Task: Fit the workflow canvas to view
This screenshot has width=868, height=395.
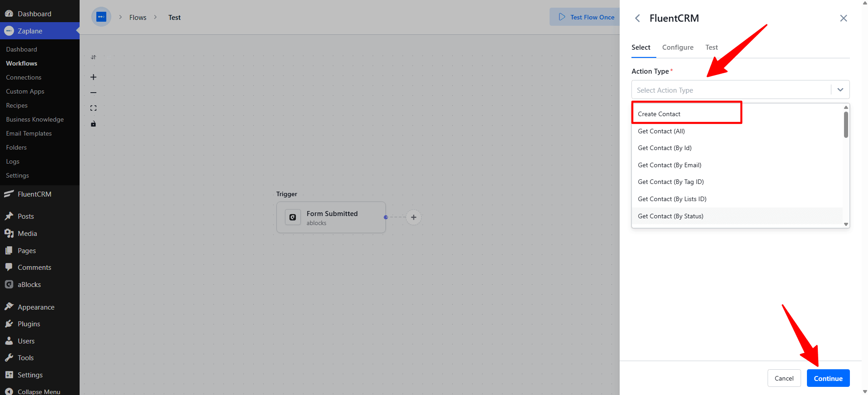Action: pos(94,108)
